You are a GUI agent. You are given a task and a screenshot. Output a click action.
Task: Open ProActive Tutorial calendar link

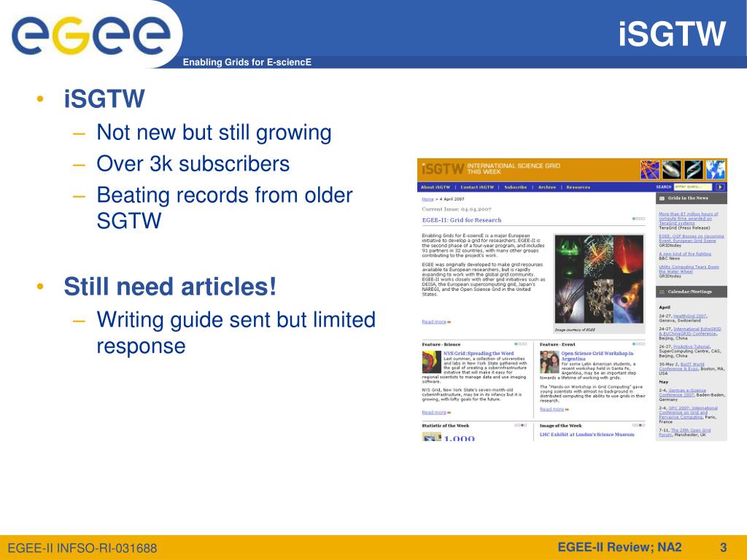(692, 346)
